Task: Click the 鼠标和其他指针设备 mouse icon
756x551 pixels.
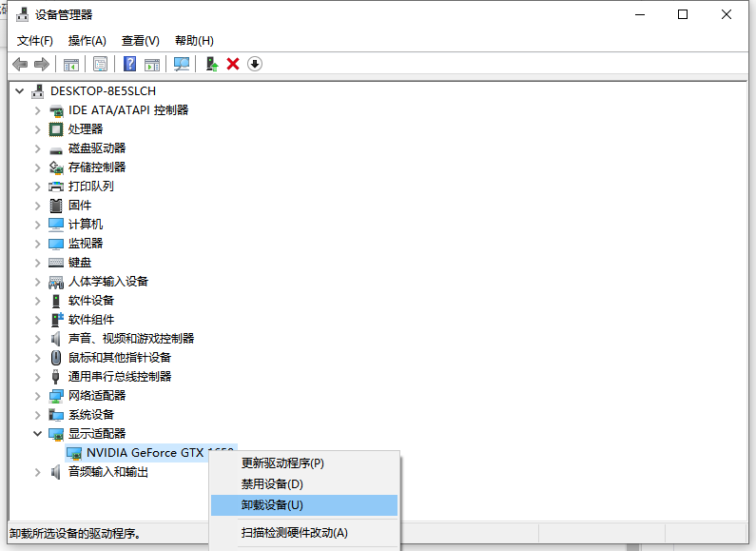Action: click(x=56, y=358)
